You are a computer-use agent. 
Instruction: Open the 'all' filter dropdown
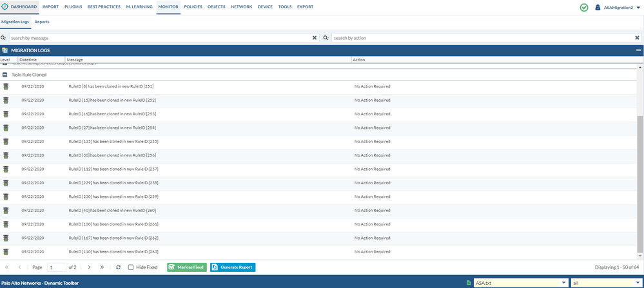(638, 282)
